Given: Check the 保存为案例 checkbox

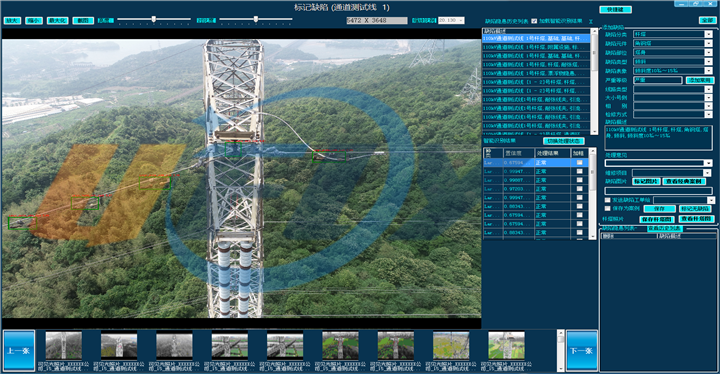Looking at the screenshot, I should click(x=608, y=209).
